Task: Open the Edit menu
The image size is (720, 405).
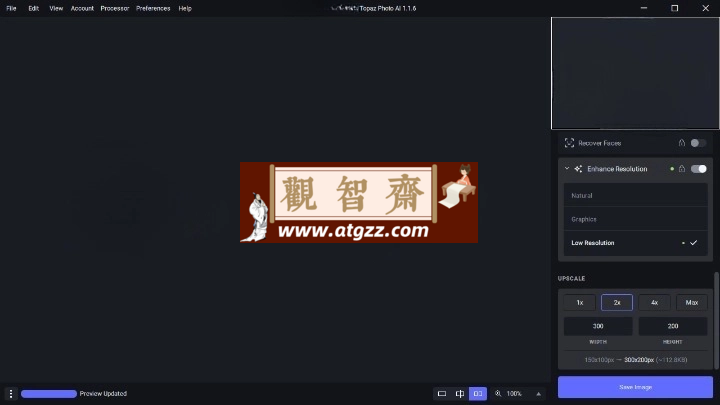Action: (34, 8)
